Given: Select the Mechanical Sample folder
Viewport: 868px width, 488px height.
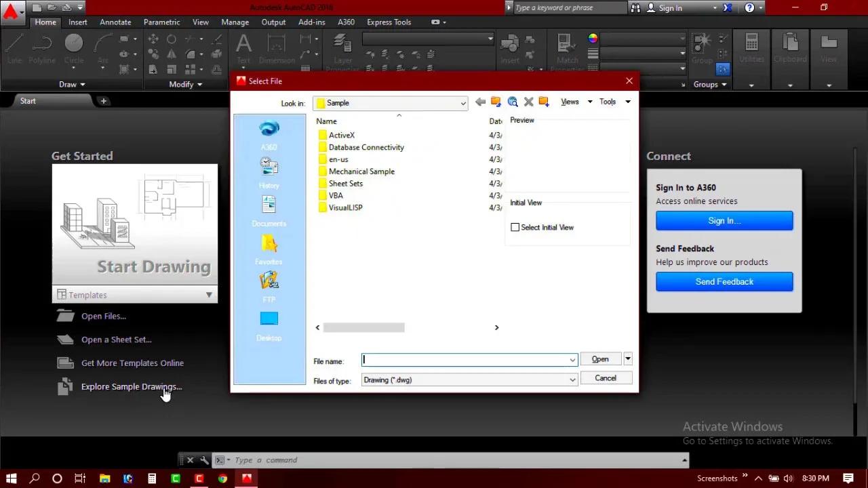Looking at the screenshot, I should click(361, 171).
